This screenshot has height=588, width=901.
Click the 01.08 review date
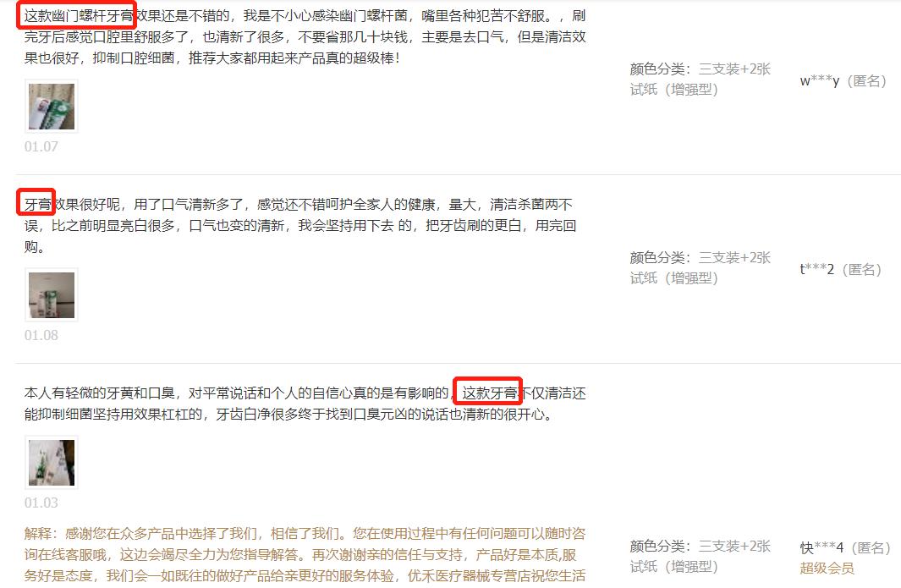point(41,335)
